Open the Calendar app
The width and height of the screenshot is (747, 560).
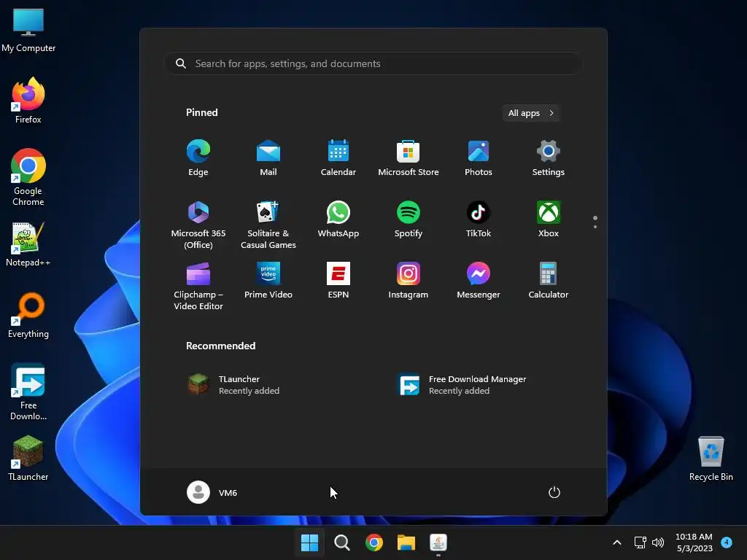coord(338,158)
